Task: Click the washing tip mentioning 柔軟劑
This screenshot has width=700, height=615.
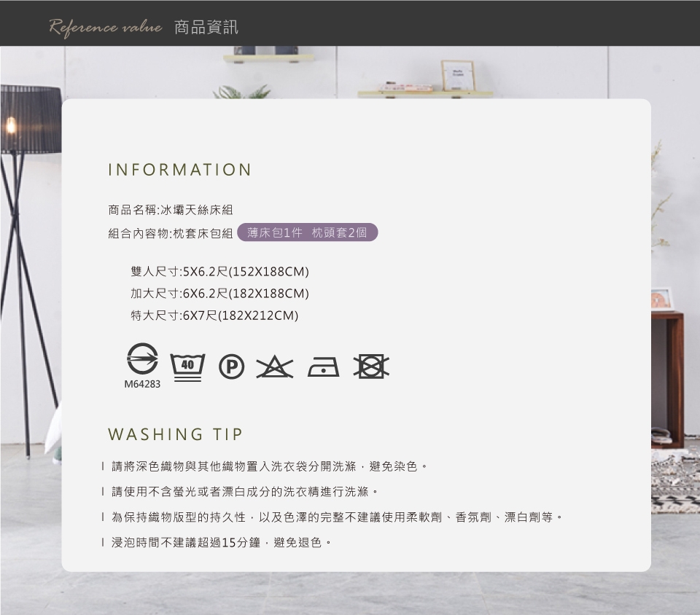Action: [336, 517]
